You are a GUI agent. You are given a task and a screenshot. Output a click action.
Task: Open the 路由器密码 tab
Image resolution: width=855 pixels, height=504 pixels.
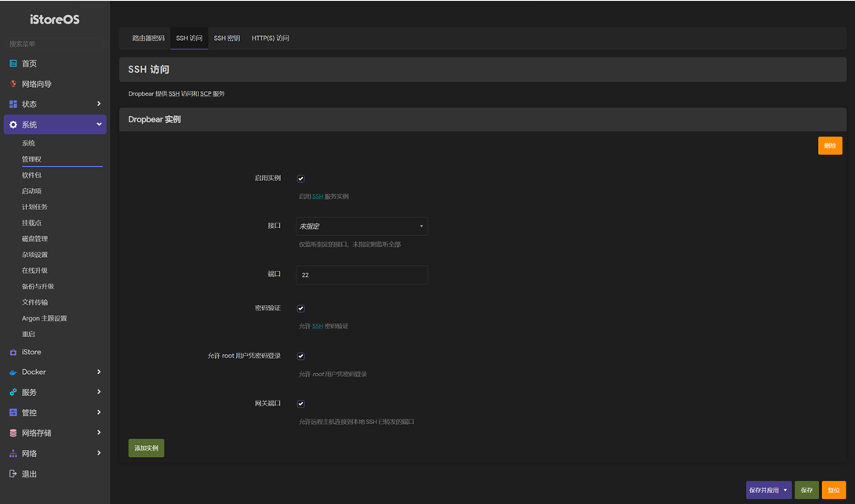148,38
